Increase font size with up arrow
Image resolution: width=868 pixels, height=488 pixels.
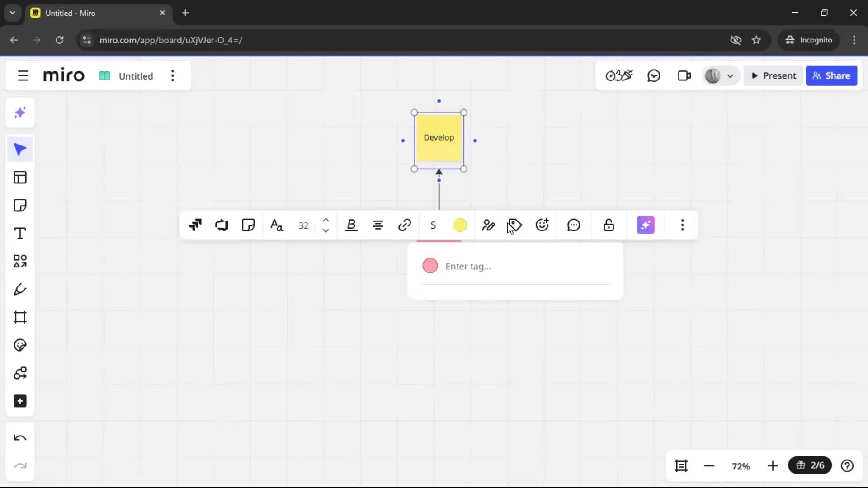pyautogui.click(x=325, y=220)
